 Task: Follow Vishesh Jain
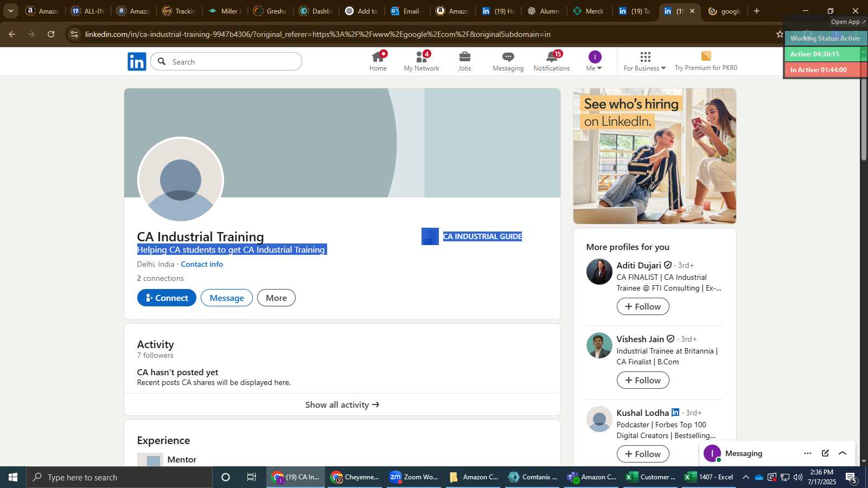coord(643,380)
